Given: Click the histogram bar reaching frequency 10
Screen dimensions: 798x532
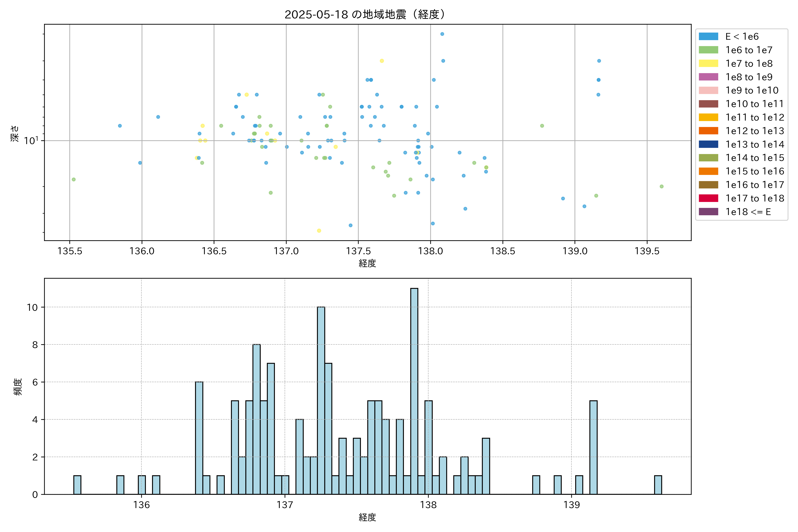Looking at the screenshot, I should [321, 400].
